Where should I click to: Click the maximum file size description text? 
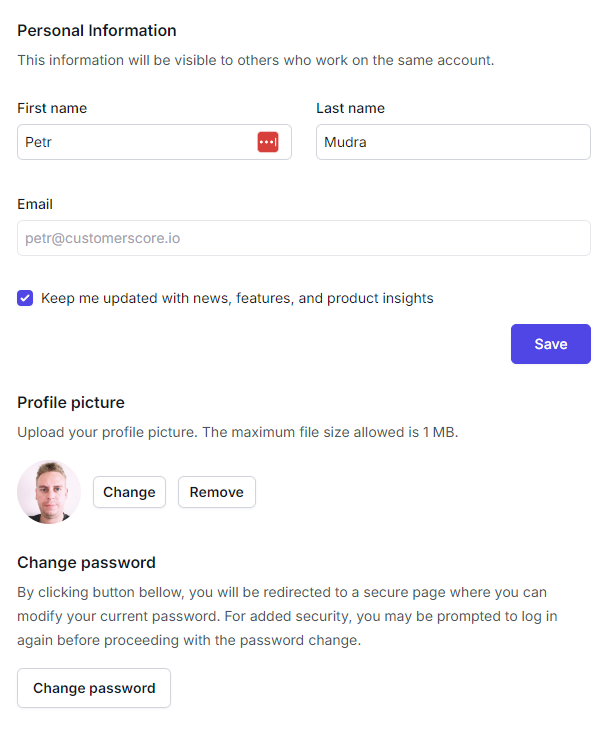point(237,434)
